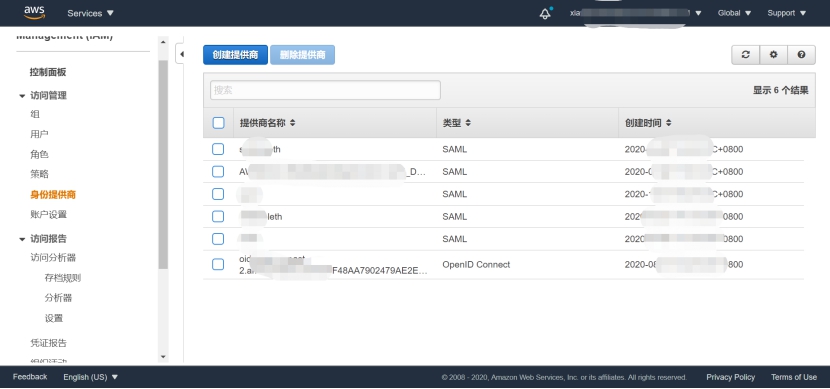The height and width of the screenshot is (389, 830).
Task: Open the Privacy Policy link
Action: pyautogui.click(x=730, y=377)
